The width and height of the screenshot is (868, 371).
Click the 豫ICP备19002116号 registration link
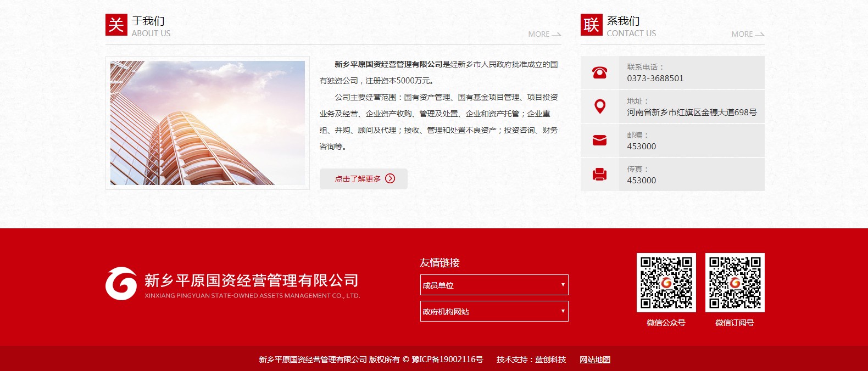(448, 359)
